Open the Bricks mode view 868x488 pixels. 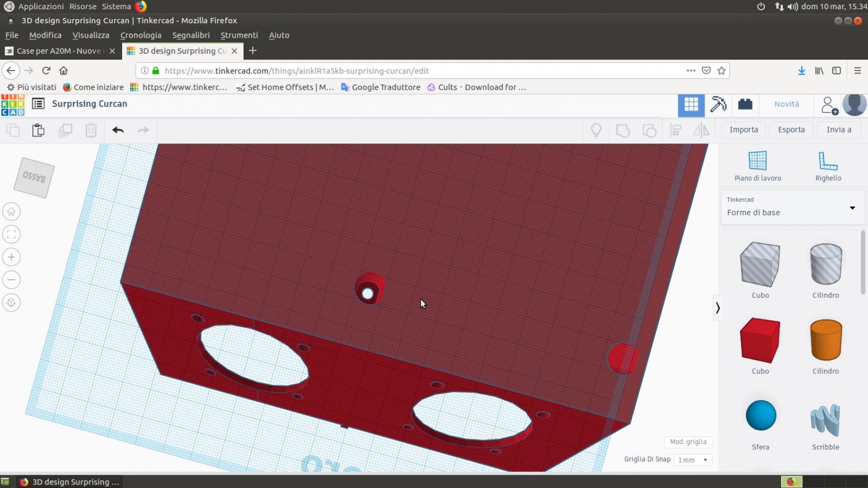click(745, 105)
